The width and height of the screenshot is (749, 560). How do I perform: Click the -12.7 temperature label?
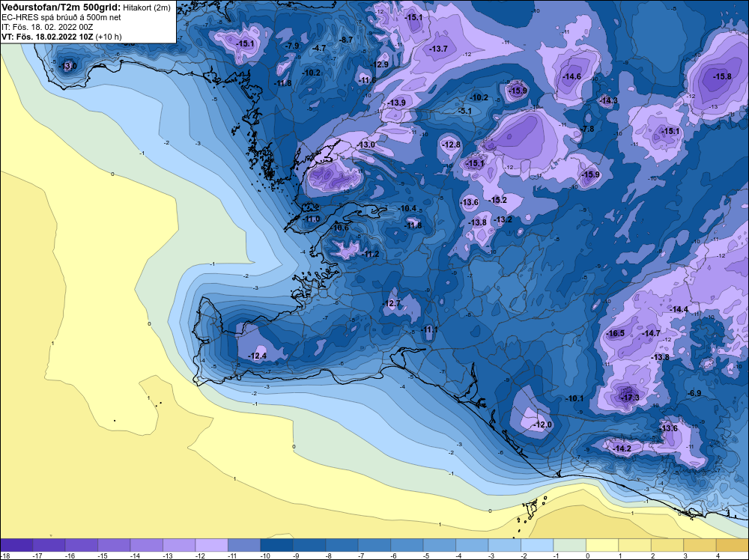[x=391, y=303]
